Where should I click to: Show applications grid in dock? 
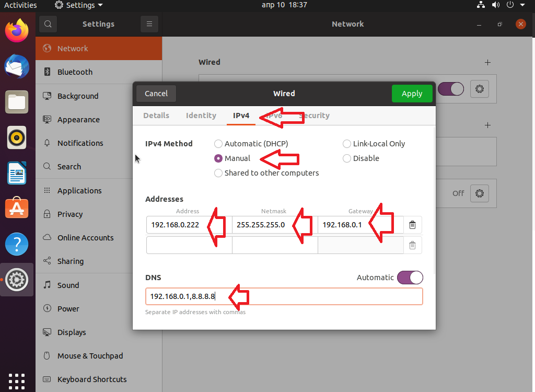[17, 379]
